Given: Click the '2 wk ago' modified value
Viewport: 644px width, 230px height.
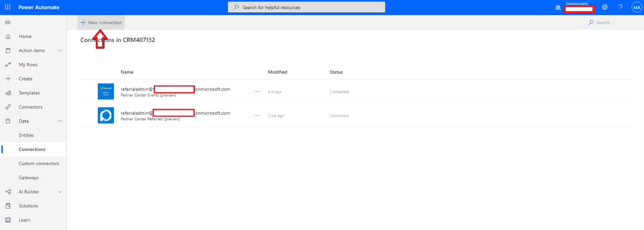Looking at the screenshot, I should click(276, 116).
